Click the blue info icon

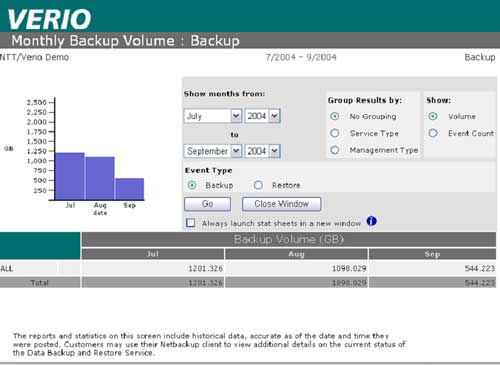click(371, 221)
